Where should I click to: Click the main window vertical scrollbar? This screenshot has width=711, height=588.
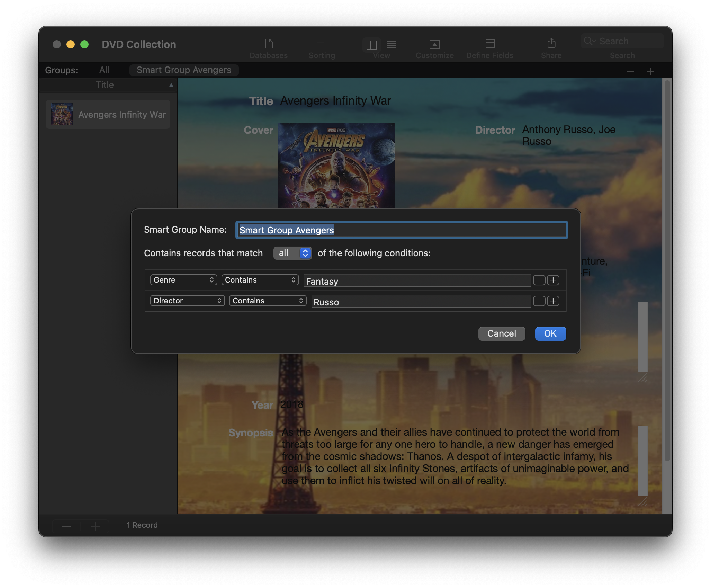point(667,270)
